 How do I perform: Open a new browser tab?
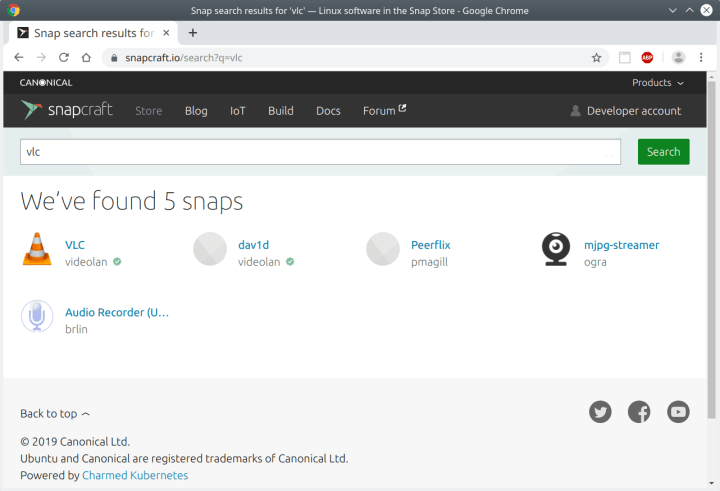(x=193, y=33)
